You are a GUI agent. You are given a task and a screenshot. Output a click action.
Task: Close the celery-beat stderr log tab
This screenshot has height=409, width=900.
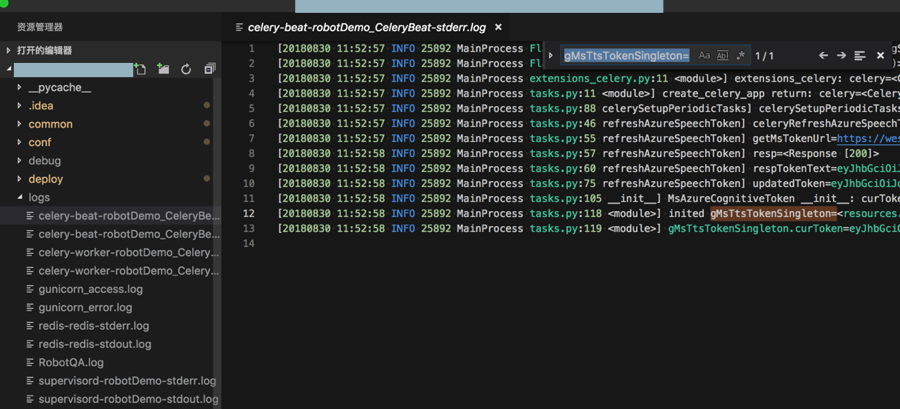coord(498,27)
